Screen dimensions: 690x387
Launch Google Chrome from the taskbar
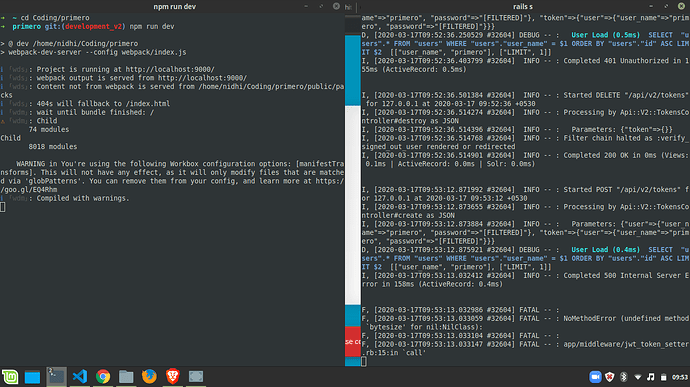(x=103, y=376)
